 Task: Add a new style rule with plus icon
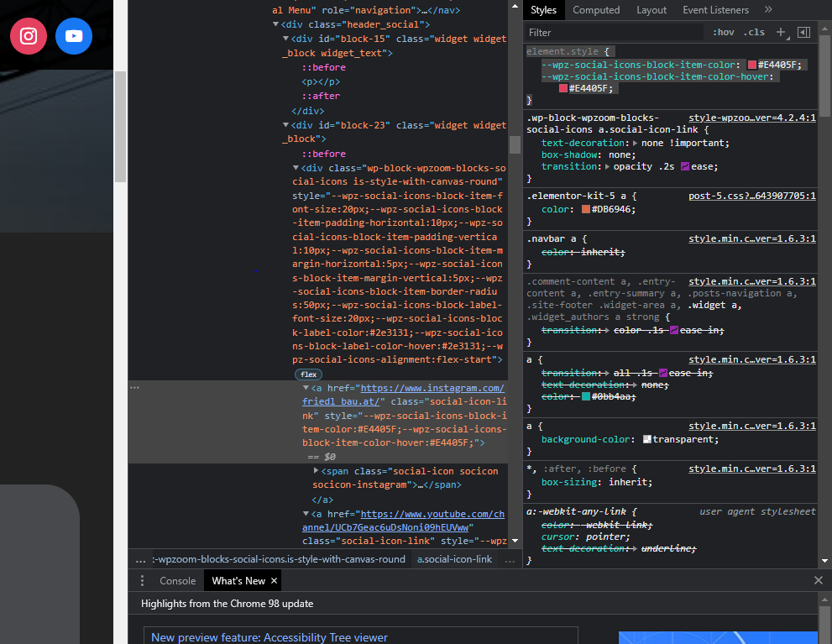pyautogui.click(x=782, y=33)
